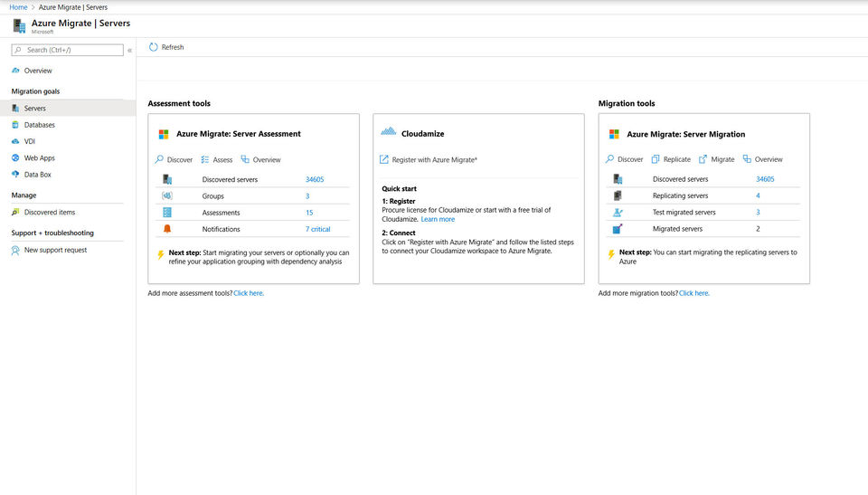
Task: Click the Server Migration Microsoft logo
Action: point(614,134)
